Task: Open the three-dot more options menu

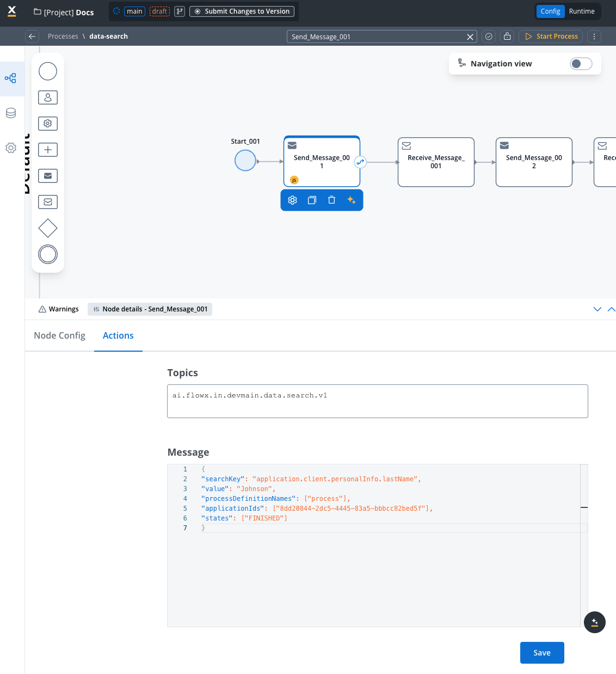Action: (594, 36)
